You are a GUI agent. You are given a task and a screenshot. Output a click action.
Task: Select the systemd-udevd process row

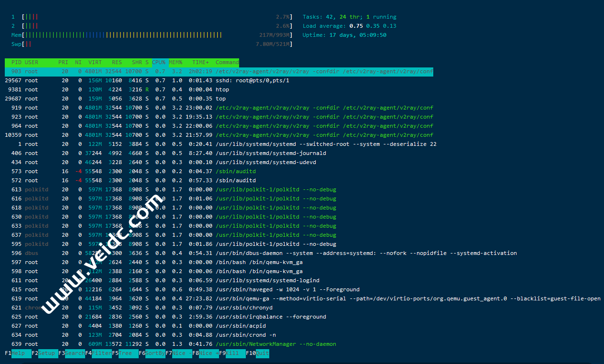tap(161, 162)
